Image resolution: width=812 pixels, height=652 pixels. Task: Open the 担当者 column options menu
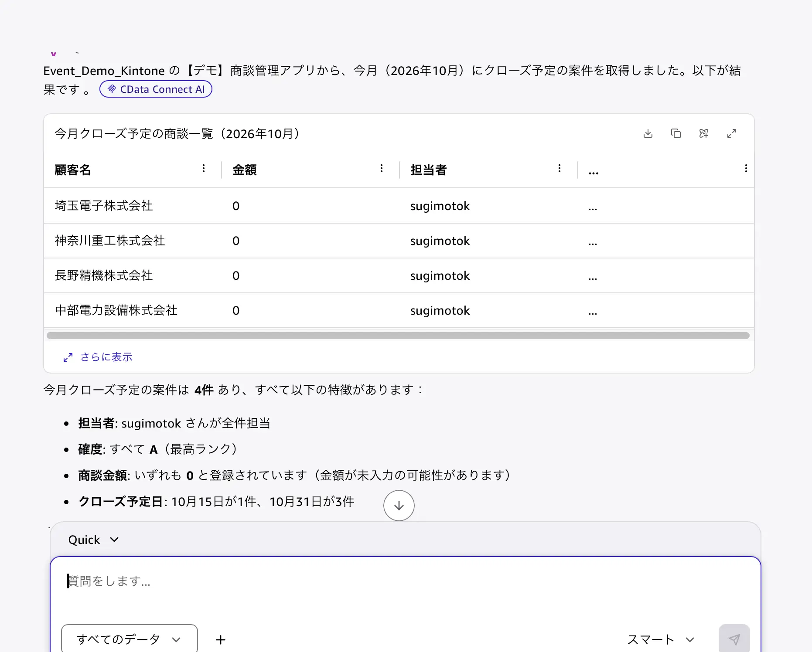coord(559,169)
